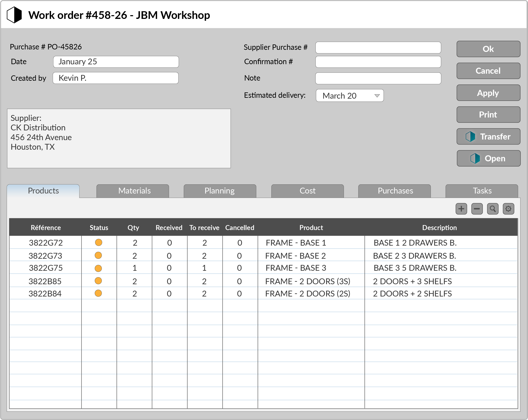Focus the Confirmation # field
Viewport: 528px width, 420px height.
pos(378,62)
